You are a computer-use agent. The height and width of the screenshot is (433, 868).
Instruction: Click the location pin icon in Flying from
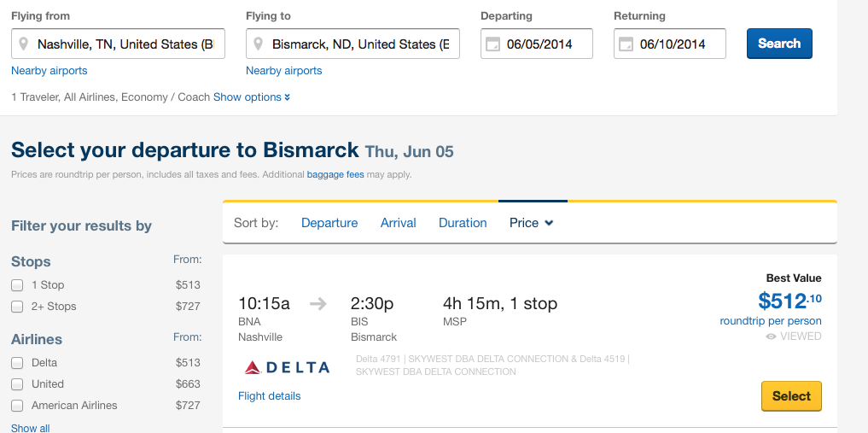click(24, 44)
